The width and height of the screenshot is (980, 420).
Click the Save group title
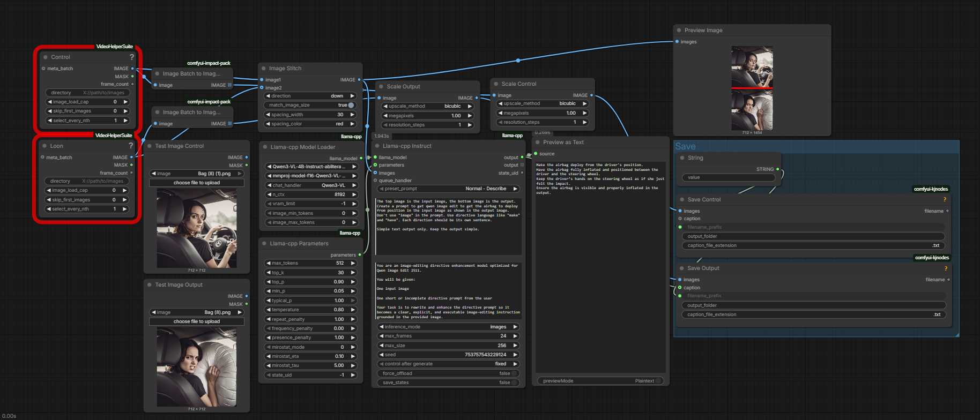[x=685, y=146]
